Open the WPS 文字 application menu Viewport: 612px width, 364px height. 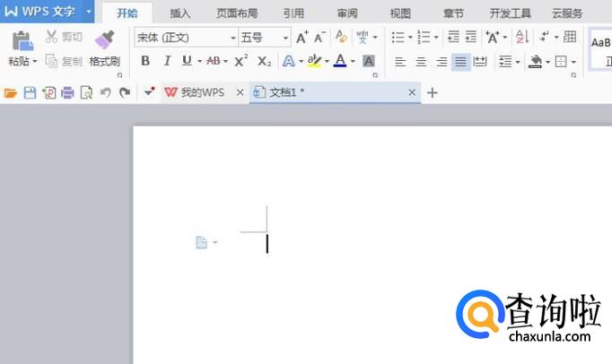tap(48, 12)
